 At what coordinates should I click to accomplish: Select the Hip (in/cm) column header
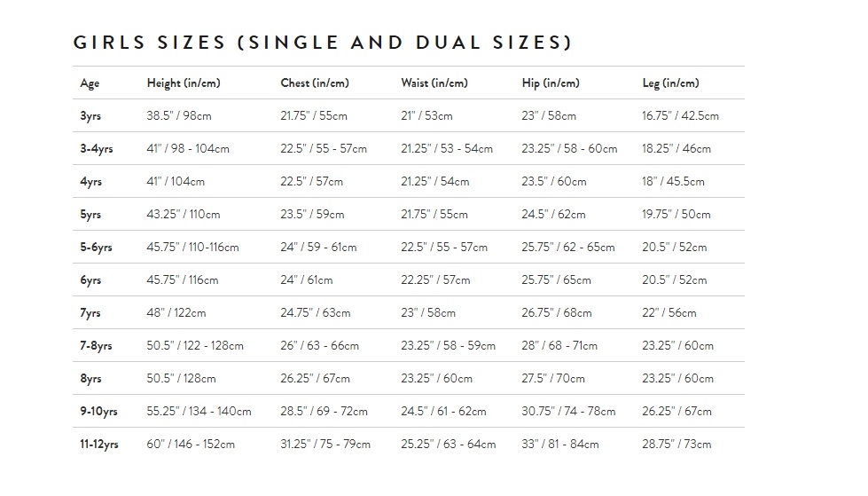(x=551, y=83)
